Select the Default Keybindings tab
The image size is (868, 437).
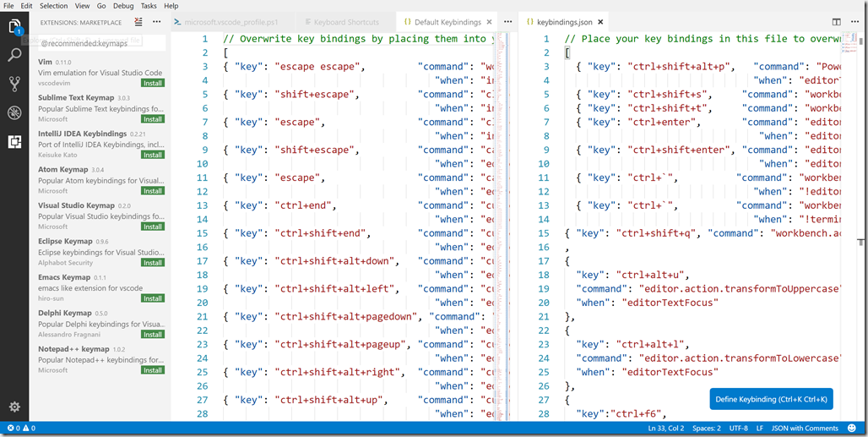tap(448, 22)
